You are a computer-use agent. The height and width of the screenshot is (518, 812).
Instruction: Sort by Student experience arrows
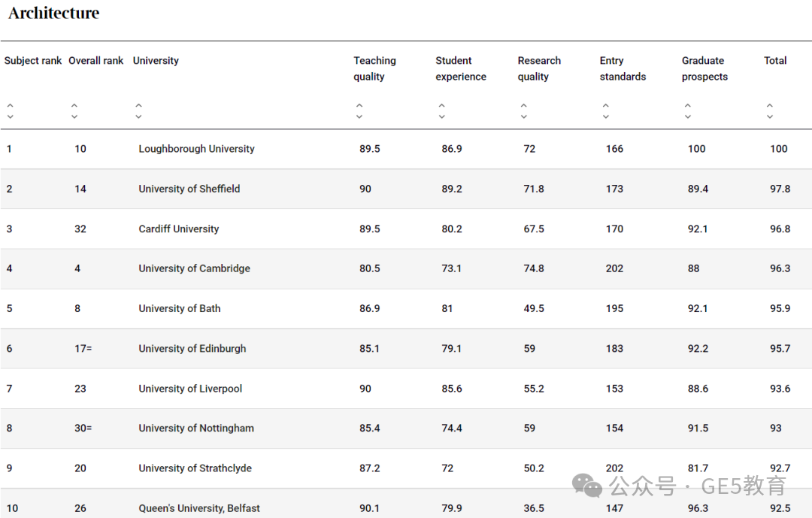click(x=441, y=111)
